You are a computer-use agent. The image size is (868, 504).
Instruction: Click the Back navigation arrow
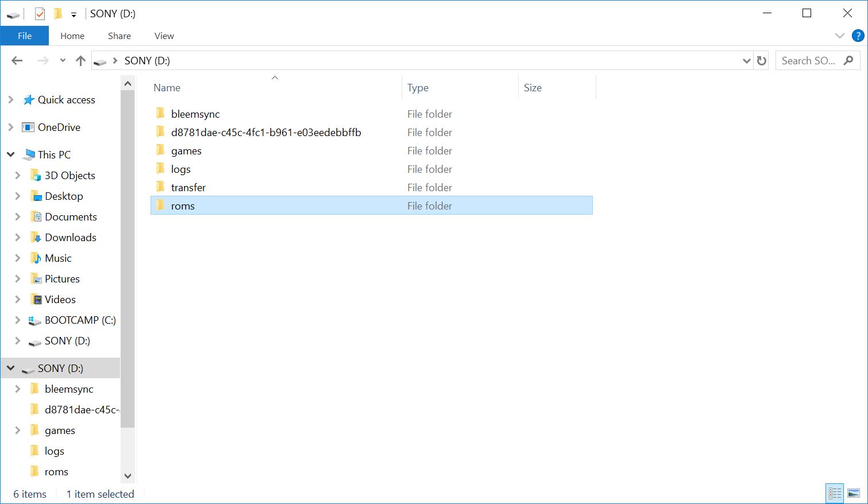point(17,61)
